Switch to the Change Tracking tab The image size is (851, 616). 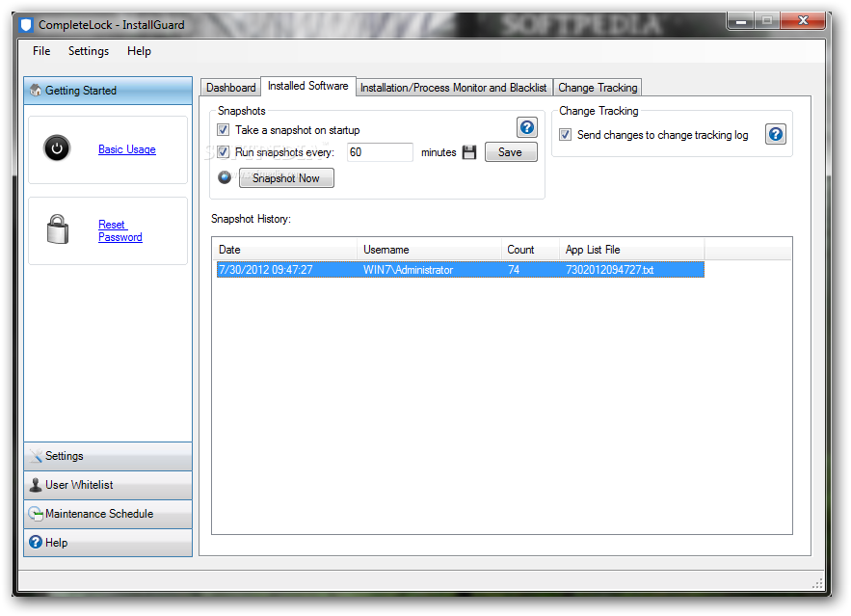pyautogui.click(x=598, y=88)
